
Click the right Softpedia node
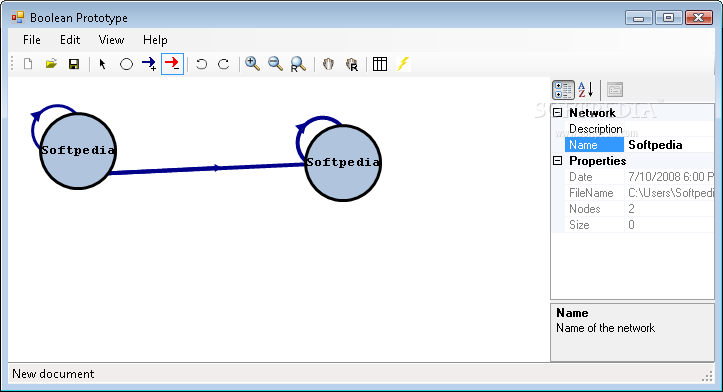click(x=343, y=163)
